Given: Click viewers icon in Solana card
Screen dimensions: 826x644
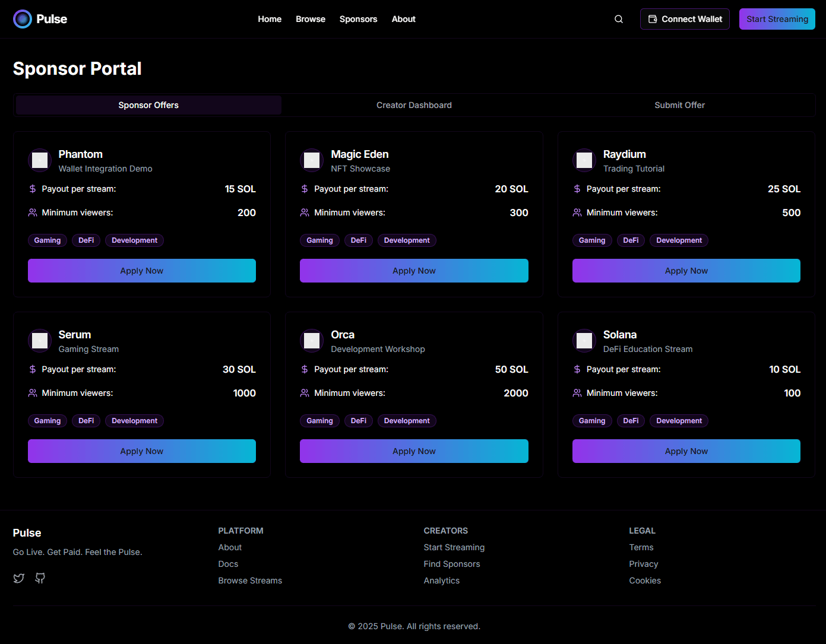Looking at the screenshot, I should point(577,393).
